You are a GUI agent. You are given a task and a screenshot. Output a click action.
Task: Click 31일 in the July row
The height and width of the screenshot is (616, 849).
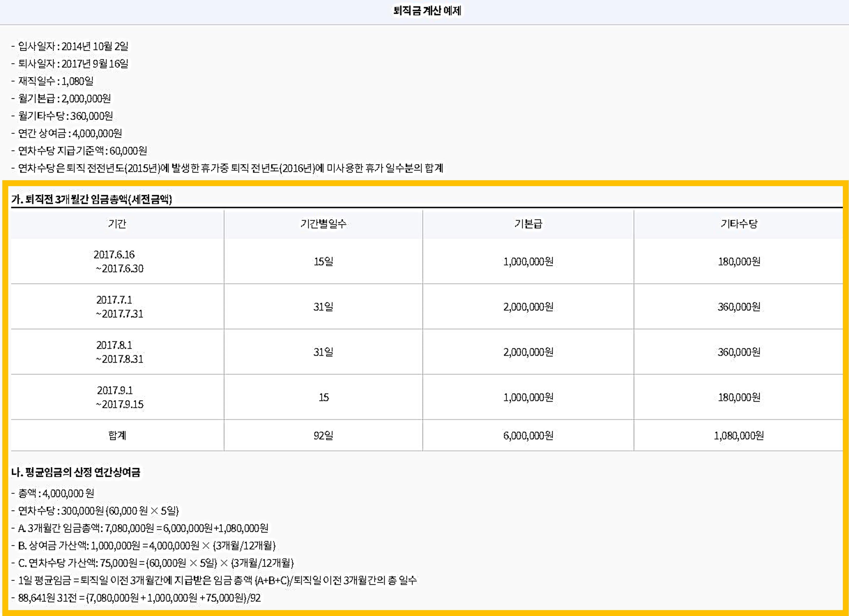(x=323, y=307)
